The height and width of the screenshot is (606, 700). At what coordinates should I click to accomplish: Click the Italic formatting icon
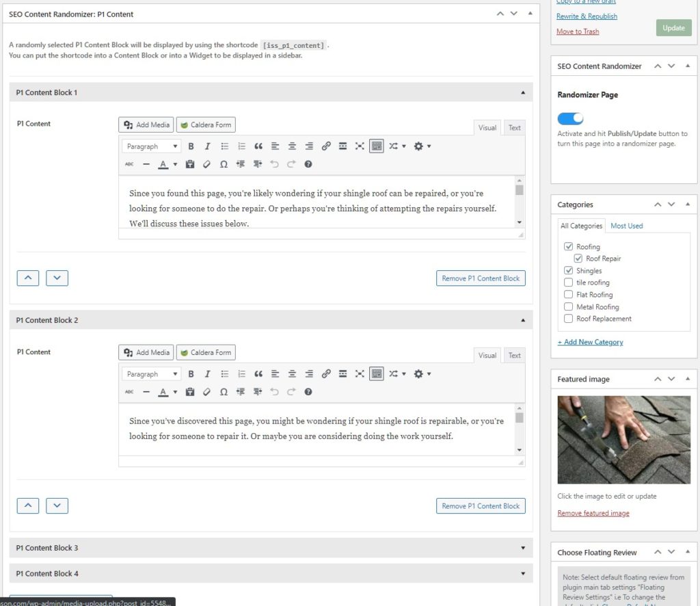coord(207,146)
